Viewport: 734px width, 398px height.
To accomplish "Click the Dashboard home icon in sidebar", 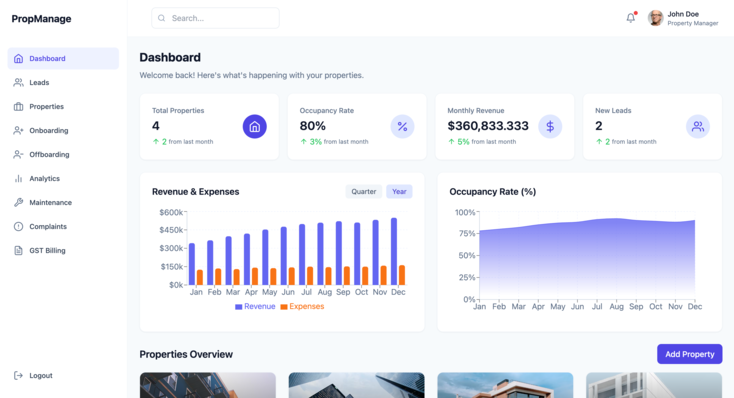I will pos(18,59).
